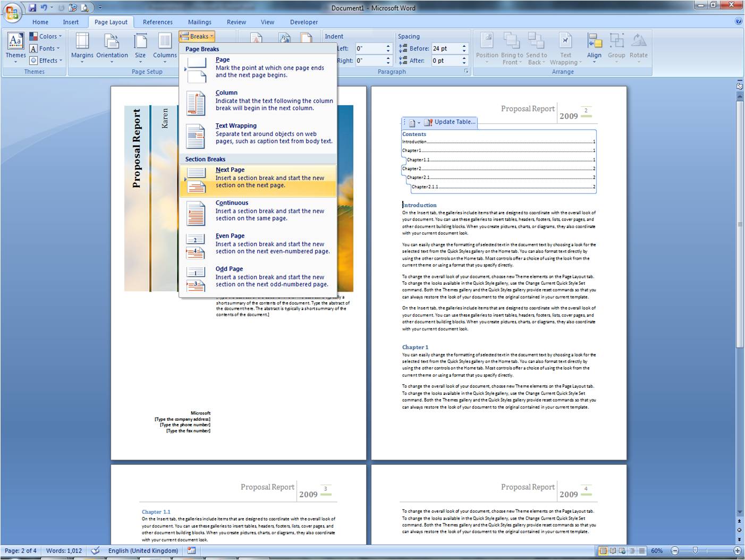
Task: Open the Review ribbon tab
Action: tap(236, 22)
